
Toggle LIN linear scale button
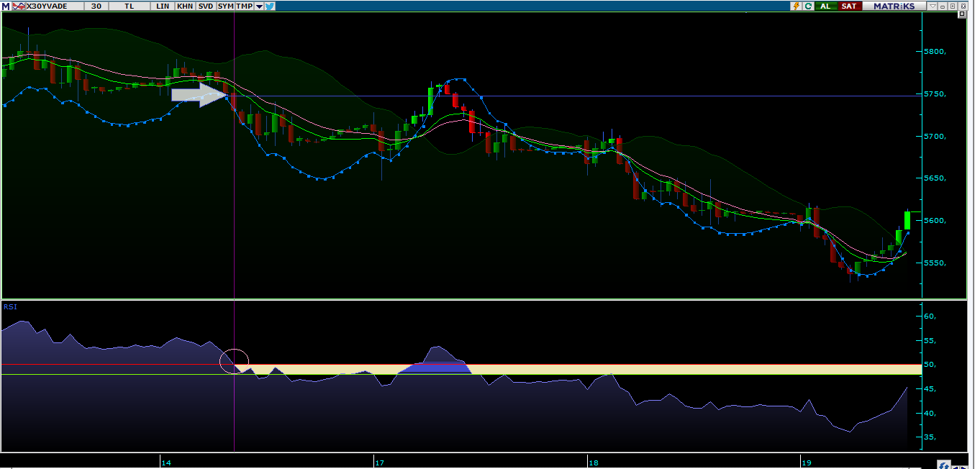click(x=163, y=6)
